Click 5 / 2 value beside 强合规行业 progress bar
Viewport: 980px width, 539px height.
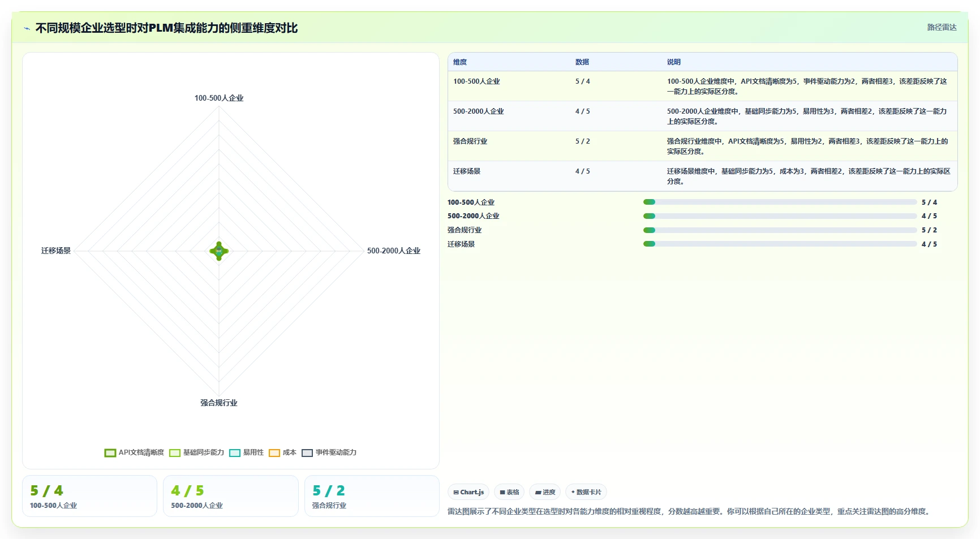pyautogui.click(x=929, y=230)
